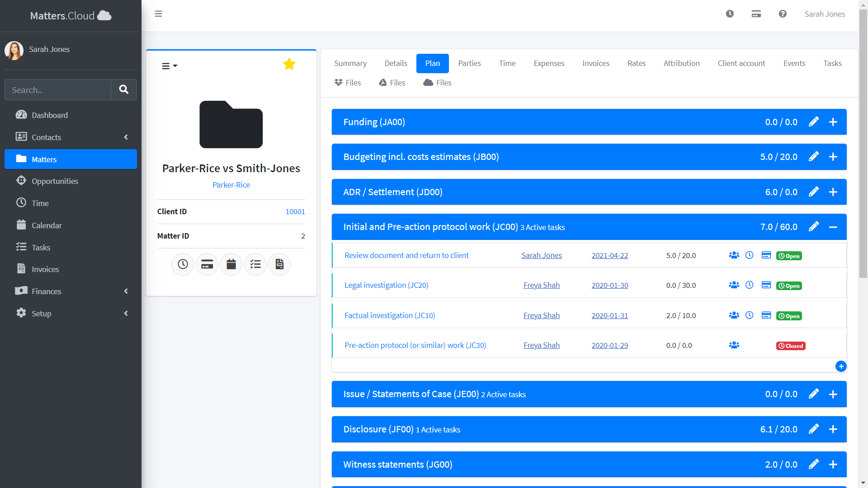Click the task checklist icon in the matter card

pyautogui.click(x=255, y=264)
